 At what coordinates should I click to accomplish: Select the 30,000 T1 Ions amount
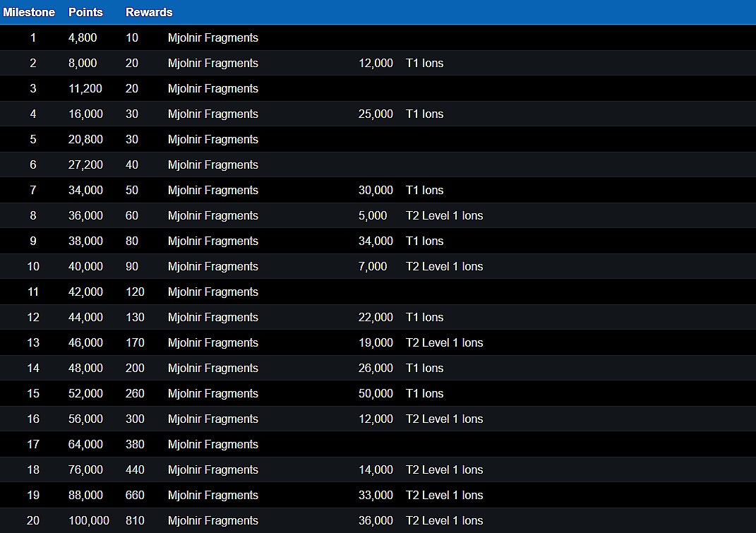coord(376,190)
